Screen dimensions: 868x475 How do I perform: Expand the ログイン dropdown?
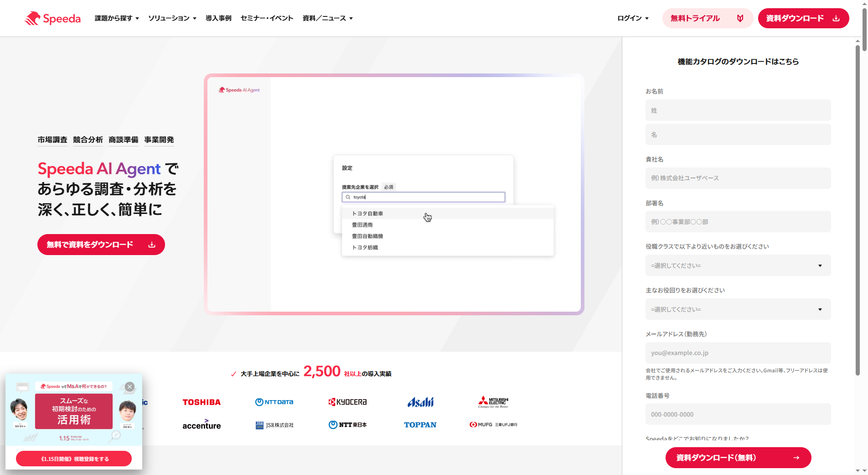point(633,18)
